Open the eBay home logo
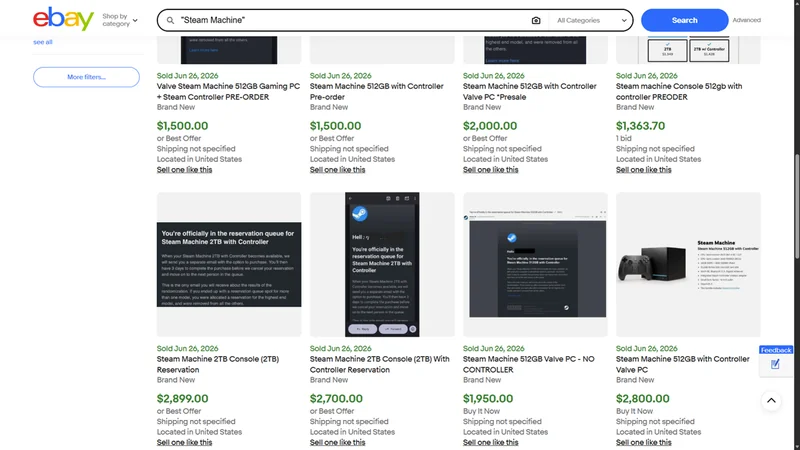This screenshot has width=800, height=450. pyautogui.click(x=63, y=19)
